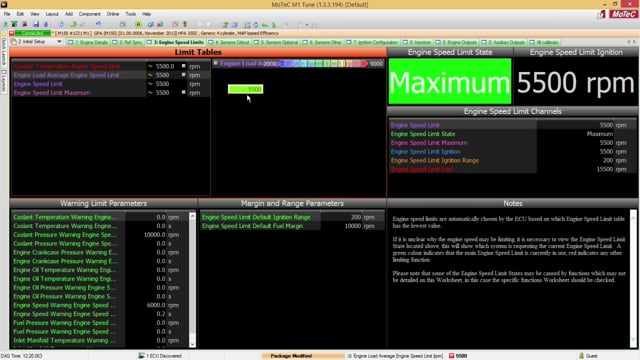Click the blue window toolbar icon
640x360 pixels.
click(235, 24)
